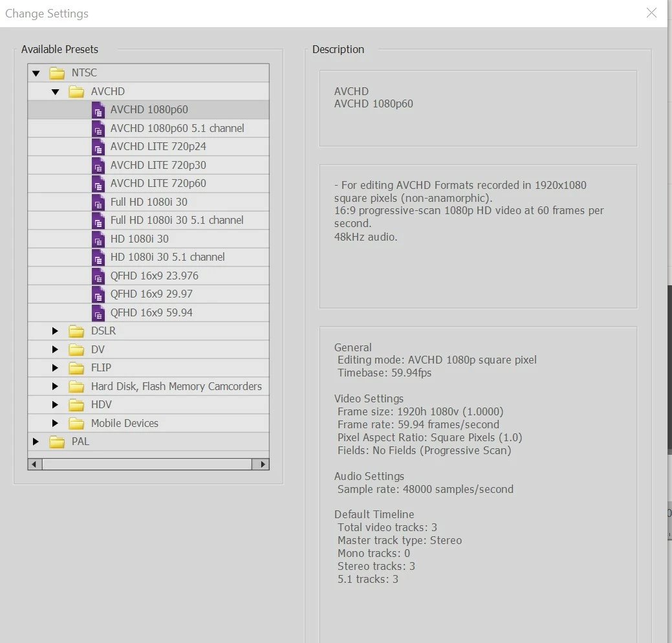Expand the Mobile Devices folder
Viewport: 672px width, 643px height.
[55, 423]
